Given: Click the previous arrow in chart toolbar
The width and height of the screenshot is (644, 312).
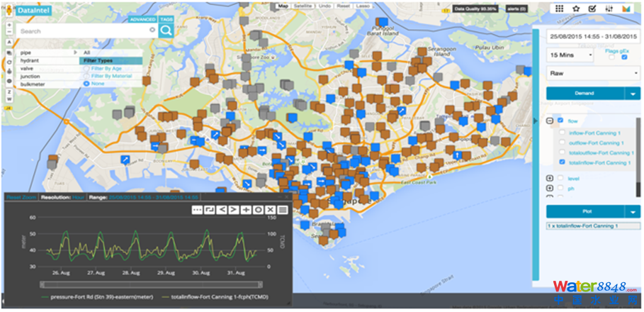Looking at the screenshot, I should coord(222,210).
